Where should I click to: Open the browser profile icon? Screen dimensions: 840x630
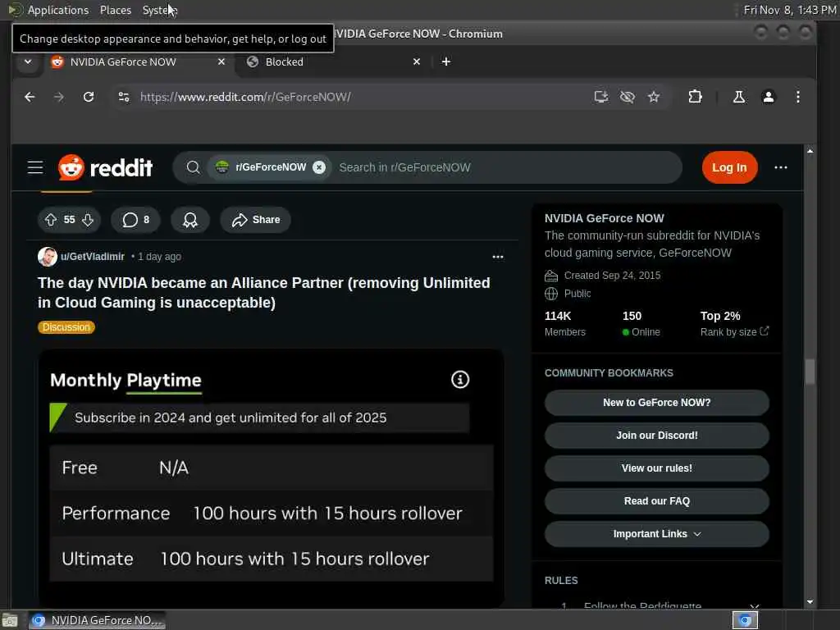coord(768,97)
